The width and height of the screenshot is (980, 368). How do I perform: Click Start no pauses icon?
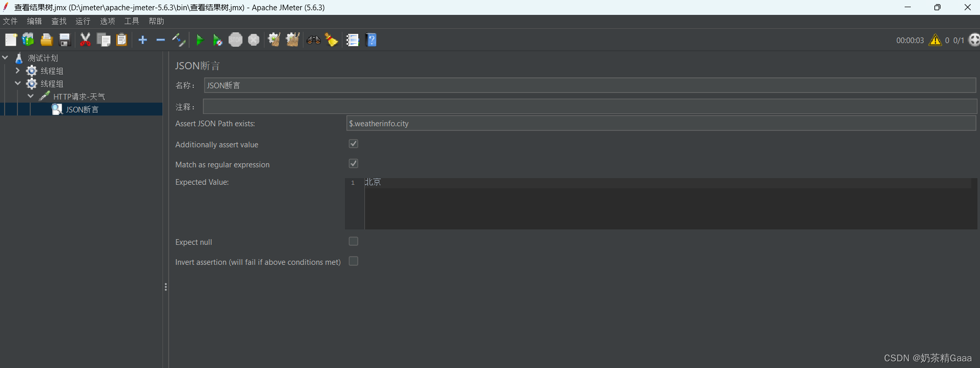coord(217,40)
